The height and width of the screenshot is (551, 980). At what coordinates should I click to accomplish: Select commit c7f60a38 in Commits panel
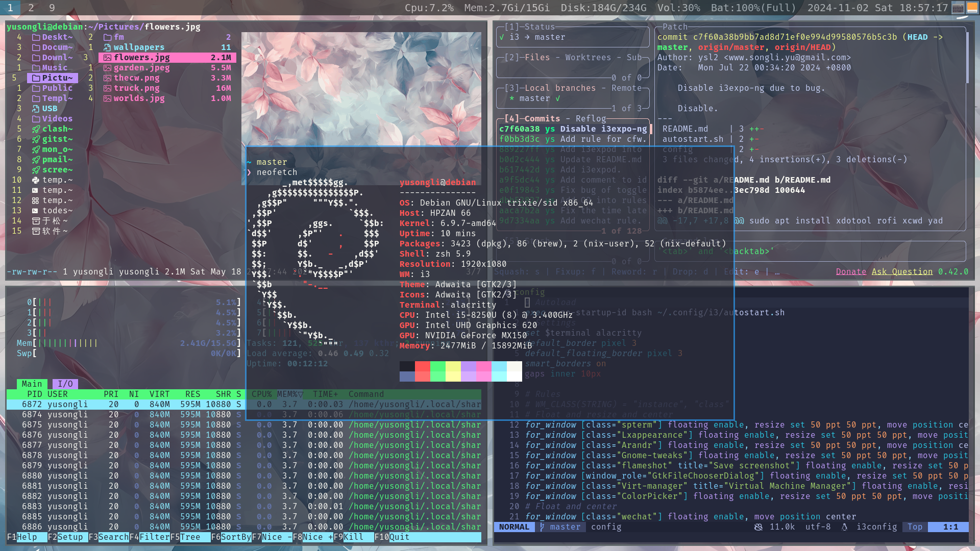coord(574,129)
